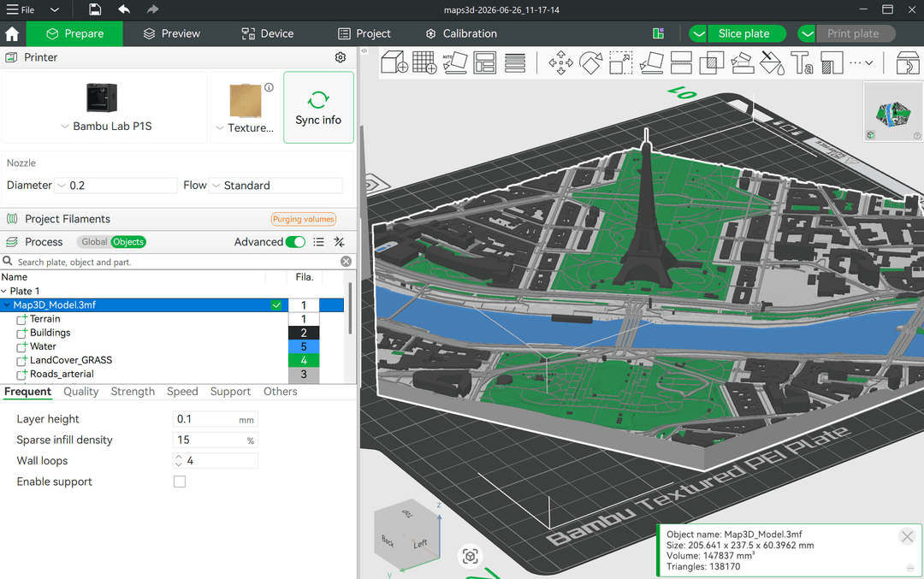Viewport: 924px width, 579px height.
Task: Select the Lay on face tool
Action: tap(651, 62)
